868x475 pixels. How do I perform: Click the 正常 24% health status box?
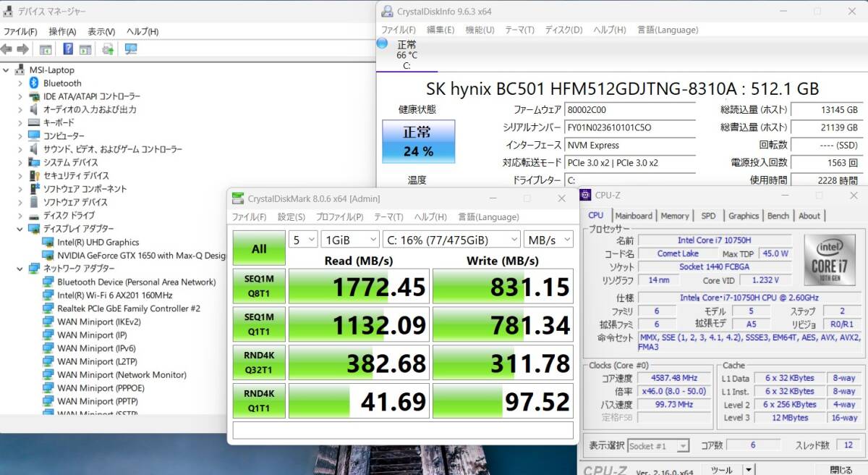click(x=418, y=141)
